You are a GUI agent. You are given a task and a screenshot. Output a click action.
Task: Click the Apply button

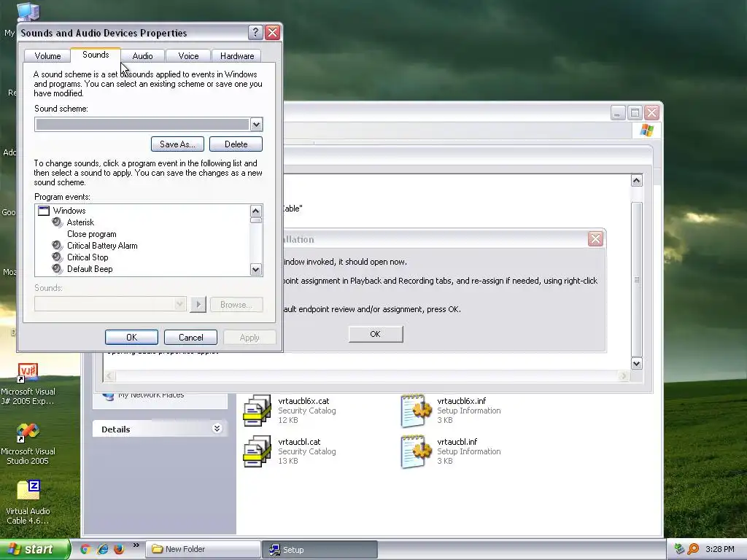coord(249,337)
